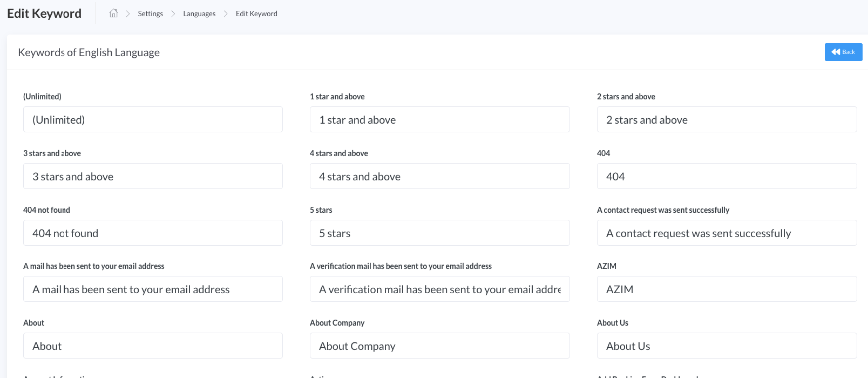Click the (Unlimited) keyword input field
Image resolution: width=868 pixels, height=378 pixels.
pos(153,119)
